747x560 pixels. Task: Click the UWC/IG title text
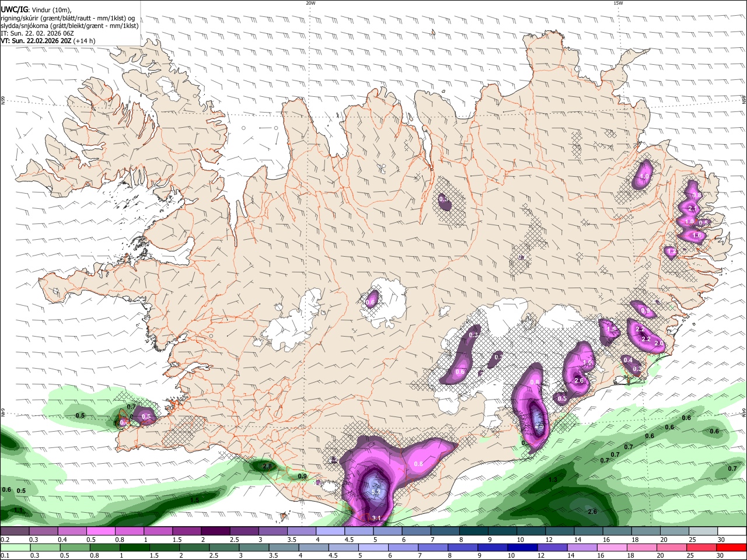click(x=13, y=10)
